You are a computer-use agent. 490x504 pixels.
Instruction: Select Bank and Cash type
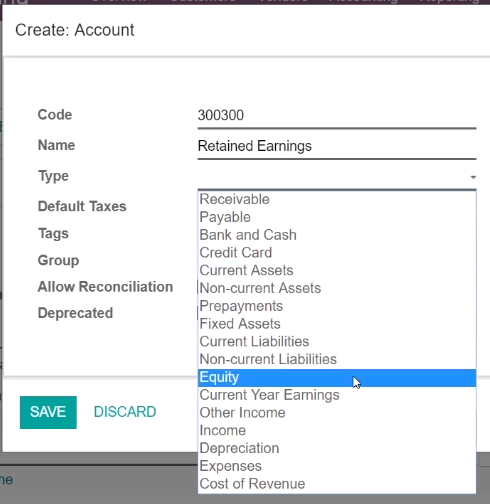click(x=337, y=235)
